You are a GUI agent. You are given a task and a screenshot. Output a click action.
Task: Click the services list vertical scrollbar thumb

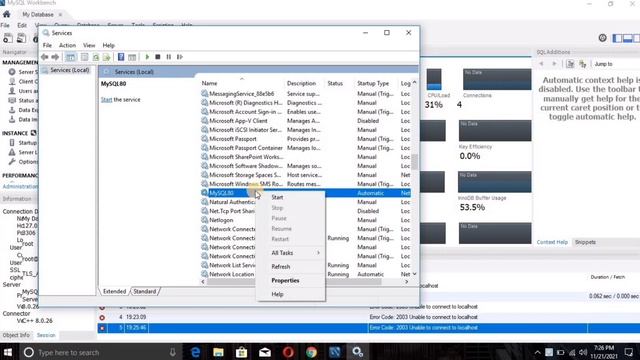[414, 162]
